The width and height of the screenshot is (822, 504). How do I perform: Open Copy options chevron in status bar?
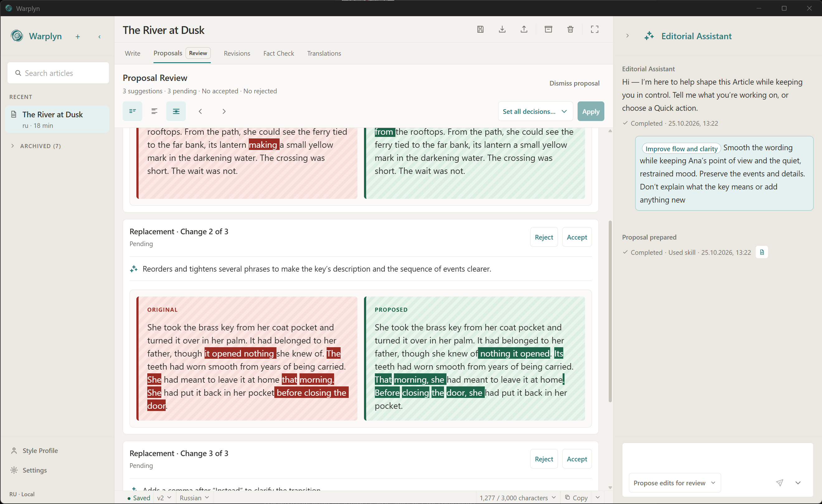click(x=598, y=498)
